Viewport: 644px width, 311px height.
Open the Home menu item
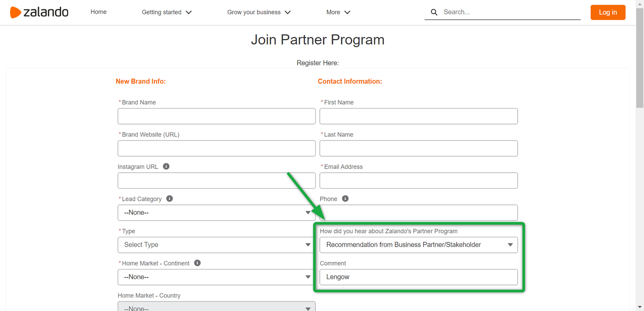pyautogui.click(x=99, y=12)
